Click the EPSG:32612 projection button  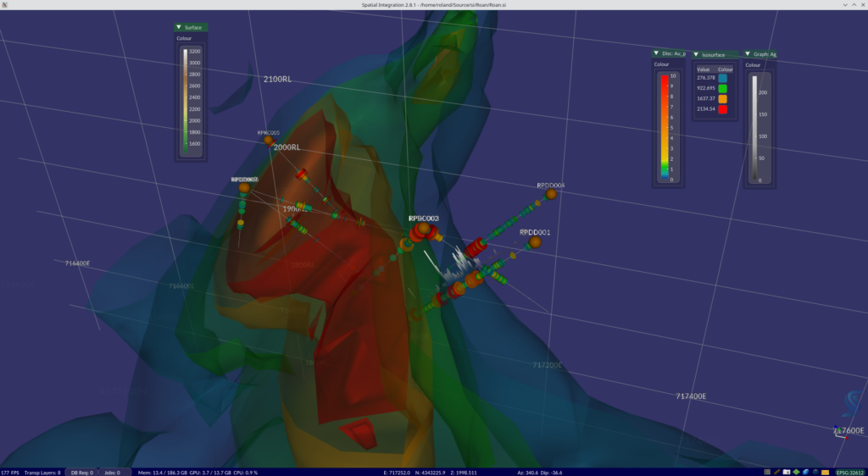pyautogui.click(x=849, y=472)
